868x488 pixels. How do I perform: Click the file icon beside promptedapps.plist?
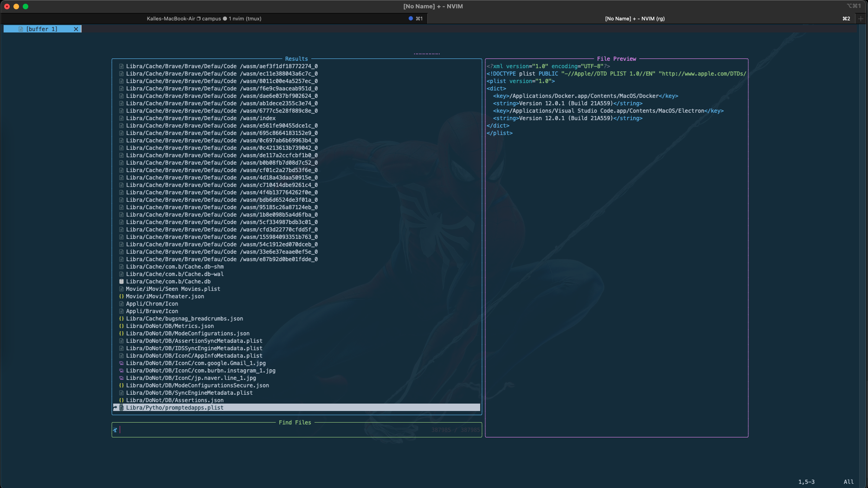[x=122, y=408]
